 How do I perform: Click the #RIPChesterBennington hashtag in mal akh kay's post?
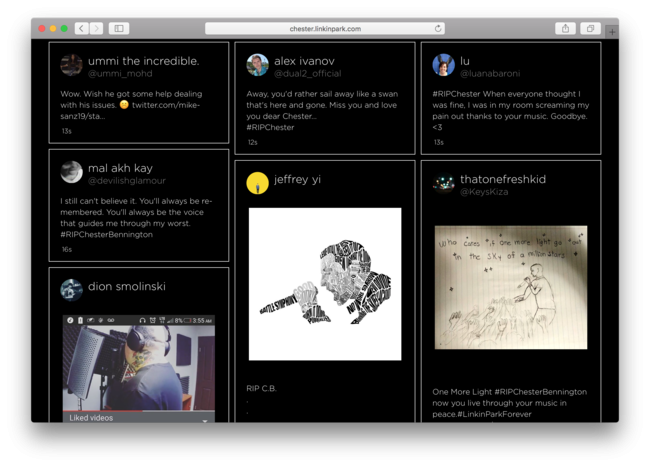tap(107, 235)
